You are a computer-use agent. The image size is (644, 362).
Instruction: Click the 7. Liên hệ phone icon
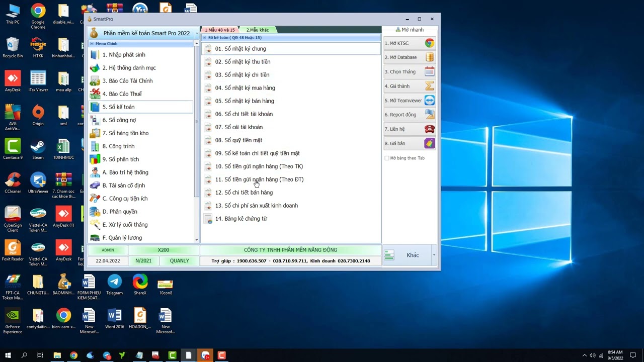pyautogui.click(x=429, y=129)
